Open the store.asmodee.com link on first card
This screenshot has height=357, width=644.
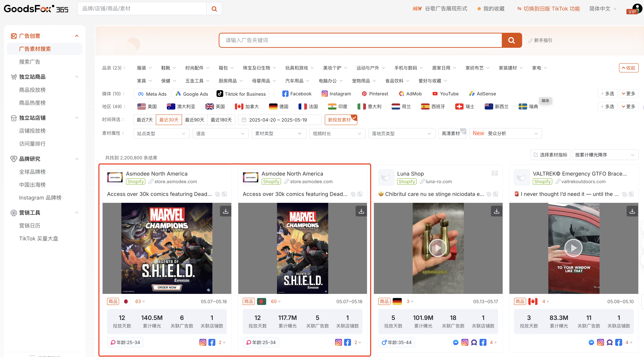(x=175, y=181)
